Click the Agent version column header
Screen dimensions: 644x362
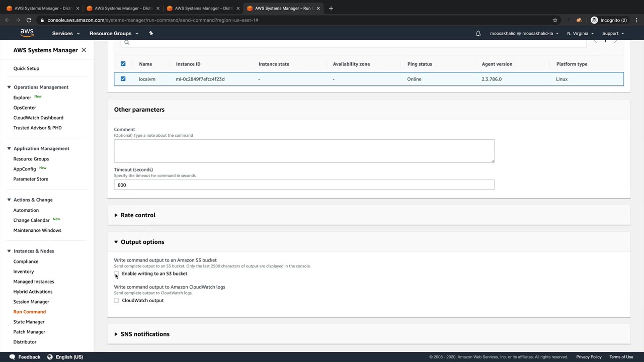[497, 64]
